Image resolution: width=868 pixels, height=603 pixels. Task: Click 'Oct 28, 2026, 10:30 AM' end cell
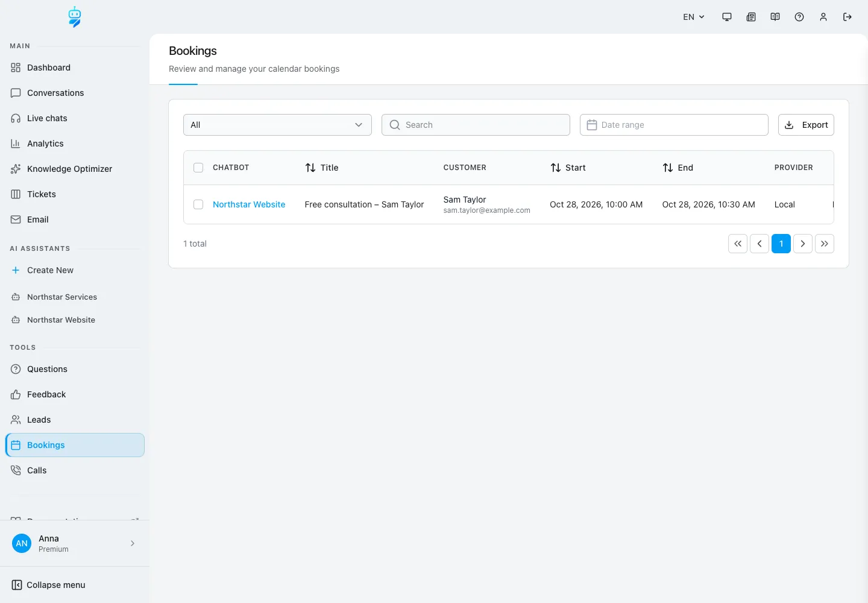[x=709, y=204]
